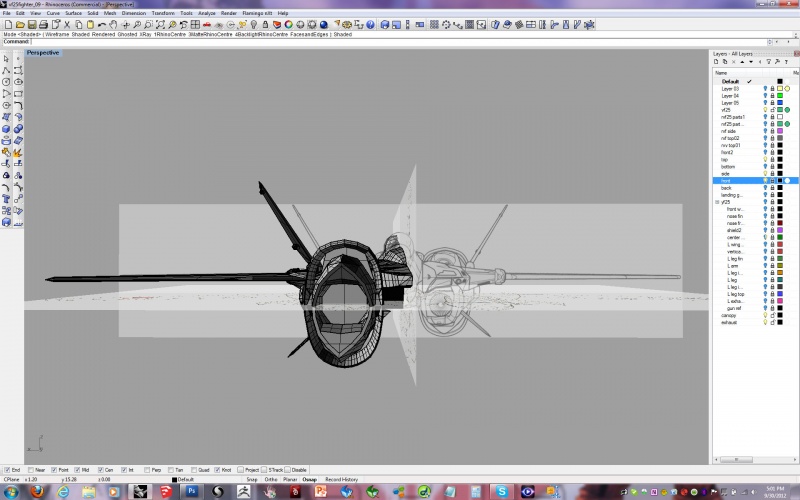Open the Surface menu

(73, 13)
